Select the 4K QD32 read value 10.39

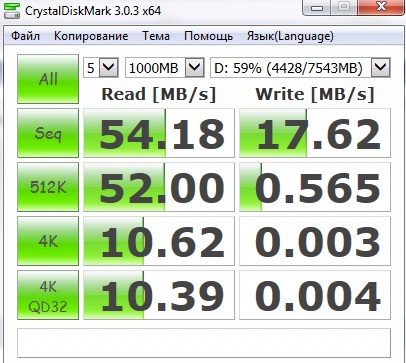pyautogui.click(x=159, y=295)
